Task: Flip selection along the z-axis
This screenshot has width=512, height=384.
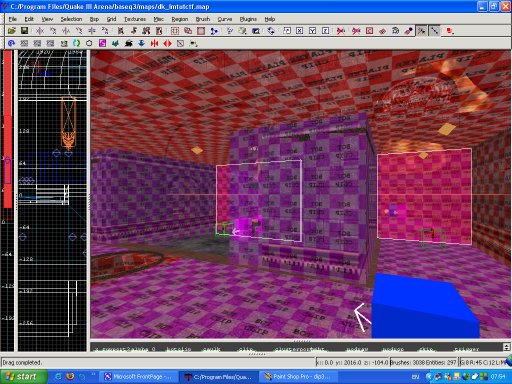Action: click(92, 31)
